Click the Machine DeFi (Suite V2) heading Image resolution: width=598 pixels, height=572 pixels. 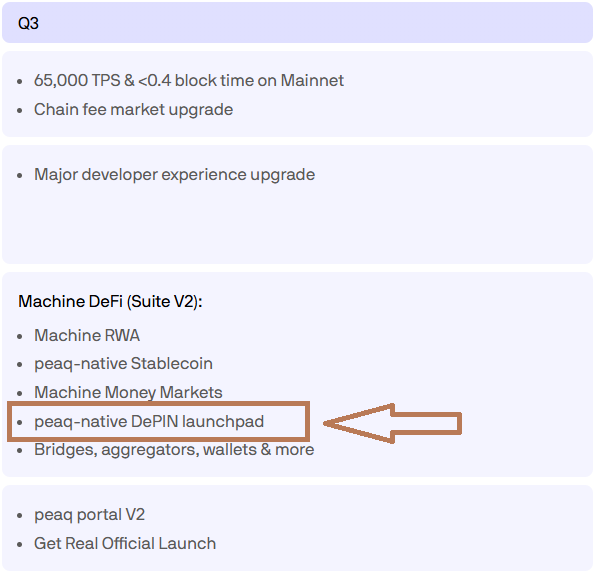(111, 302)
